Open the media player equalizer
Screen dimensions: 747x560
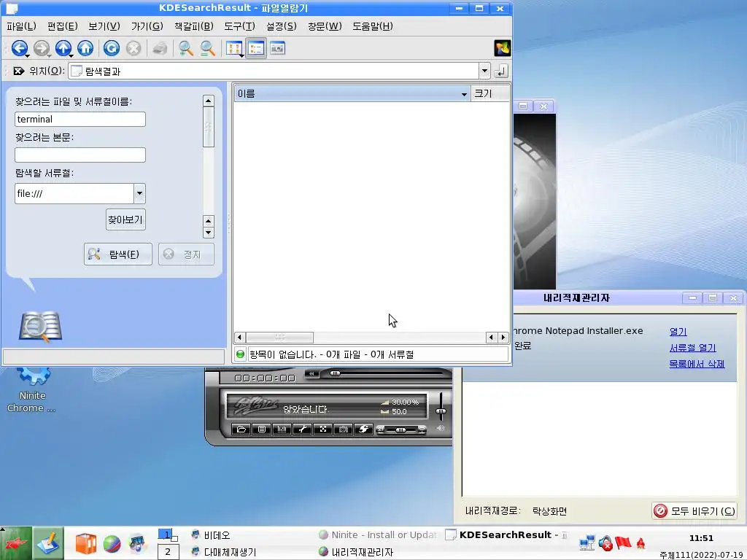(x=282, y=429)
